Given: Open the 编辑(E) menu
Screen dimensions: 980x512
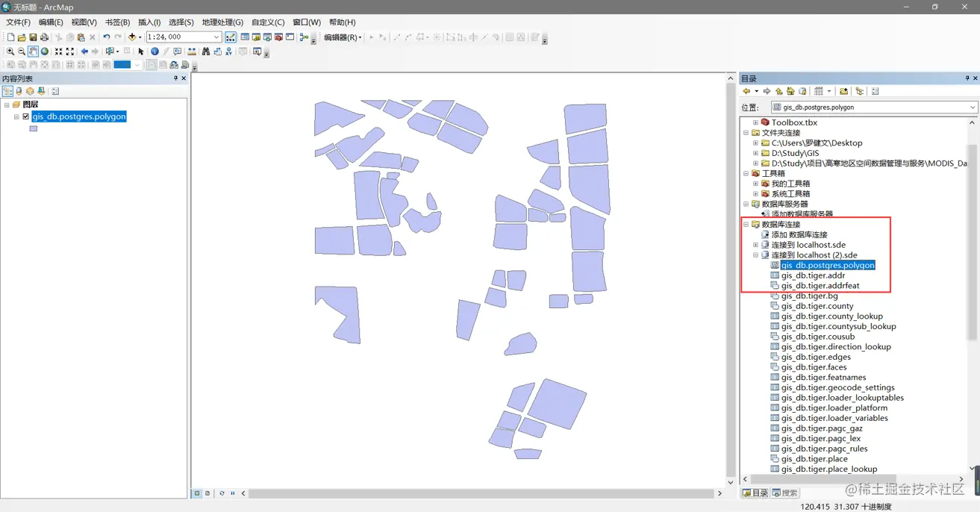Looking at the screenshot, I should point(51,22).
